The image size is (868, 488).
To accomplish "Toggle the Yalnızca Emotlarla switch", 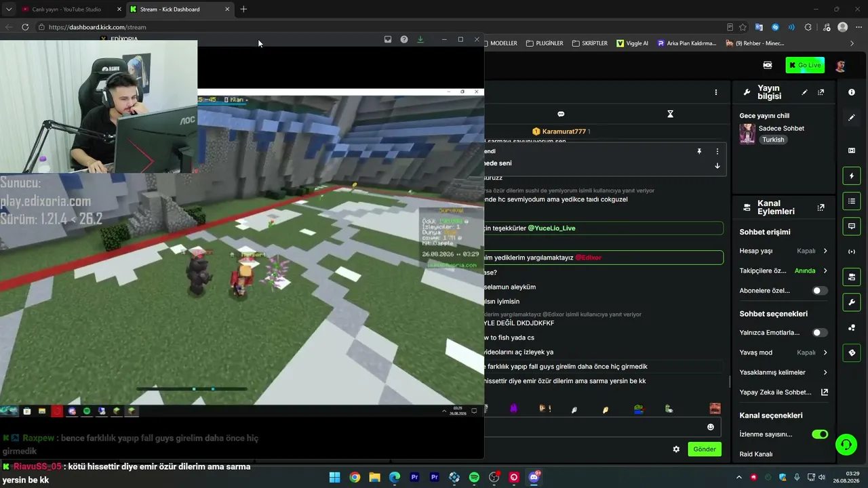I will click(x=820, y=333).
